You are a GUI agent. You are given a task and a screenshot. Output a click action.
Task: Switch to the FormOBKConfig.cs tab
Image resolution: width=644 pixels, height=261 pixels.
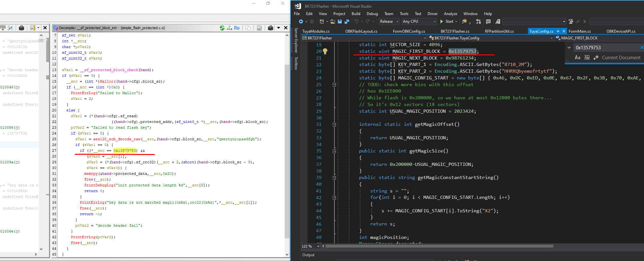pyautogui.click(x=409, y=31)
